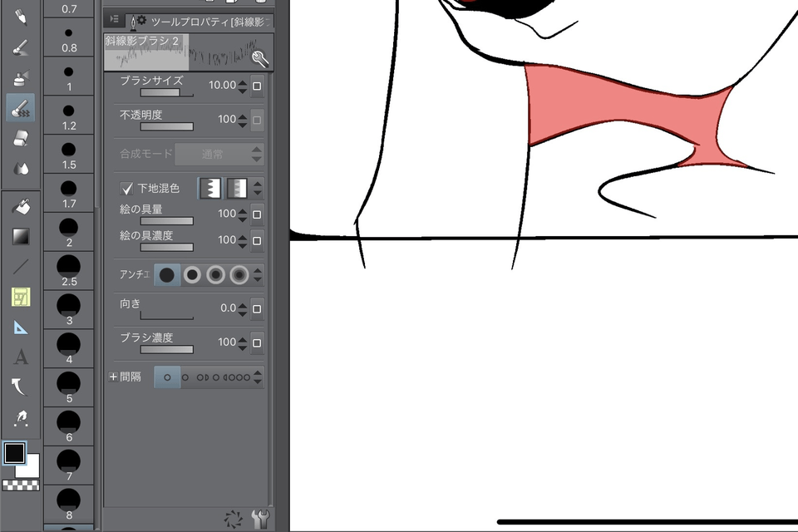The width and height of the screenshot is (798, 532).
Task: Click the 100 不透明度 value field
Action: (227, 119)
